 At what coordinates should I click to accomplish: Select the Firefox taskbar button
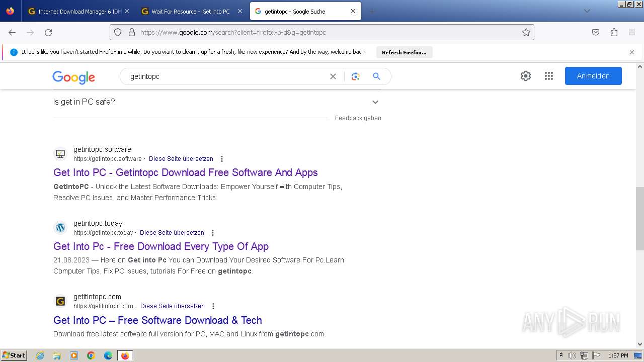125,355
